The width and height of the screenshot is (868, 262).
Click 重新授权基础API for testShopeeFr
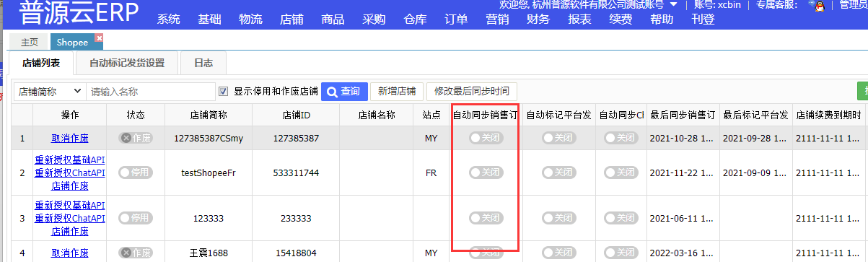point(70,160)
